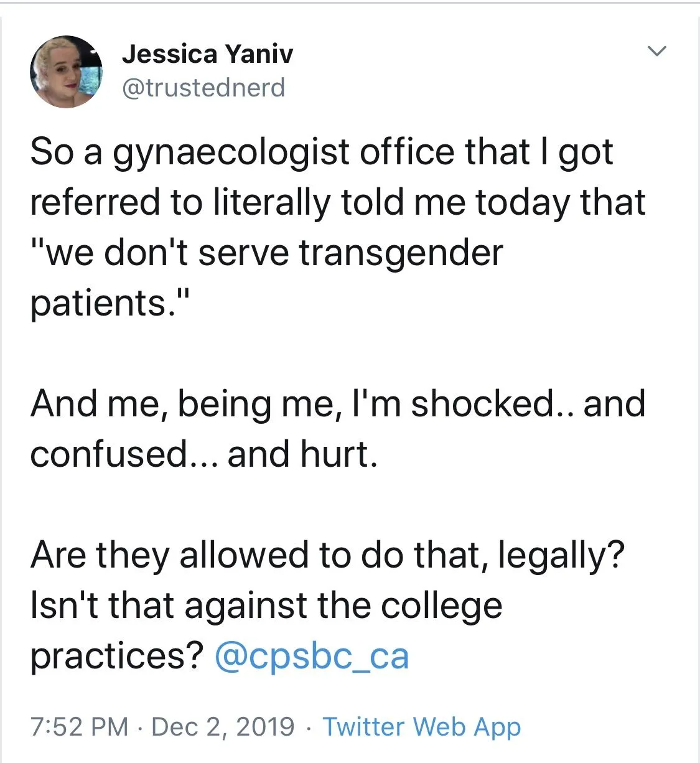The width and height of the screenshot is (700, 763).
Task: Click the word "practices?" before the mention
Action: (117, 657)
